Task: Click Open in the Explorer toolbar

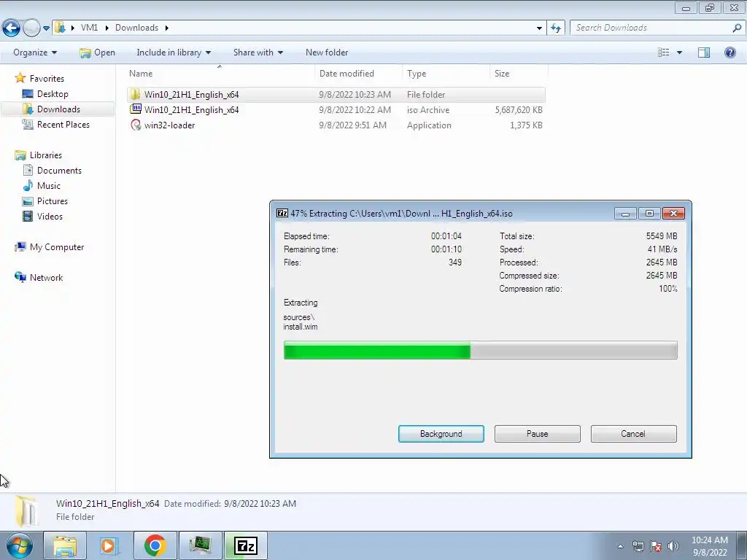Action: [97, 52]
